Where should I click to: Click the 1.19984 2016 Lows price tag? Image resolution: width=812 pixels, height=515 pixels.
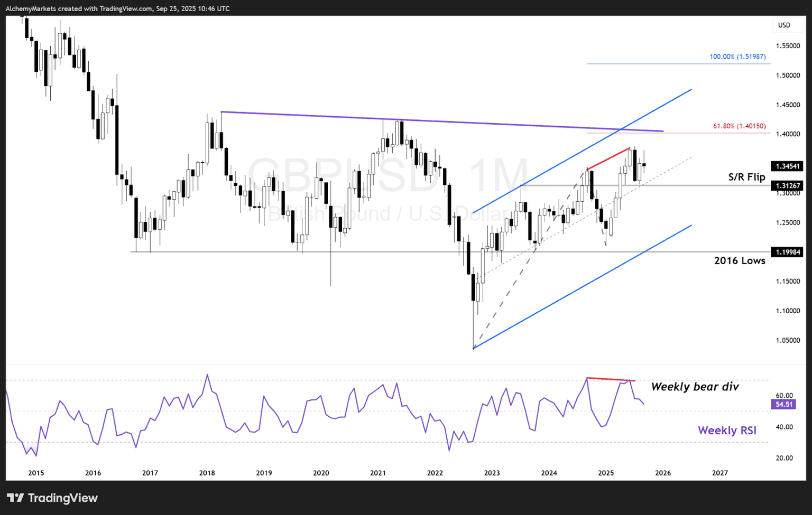[x=787, y=252]
